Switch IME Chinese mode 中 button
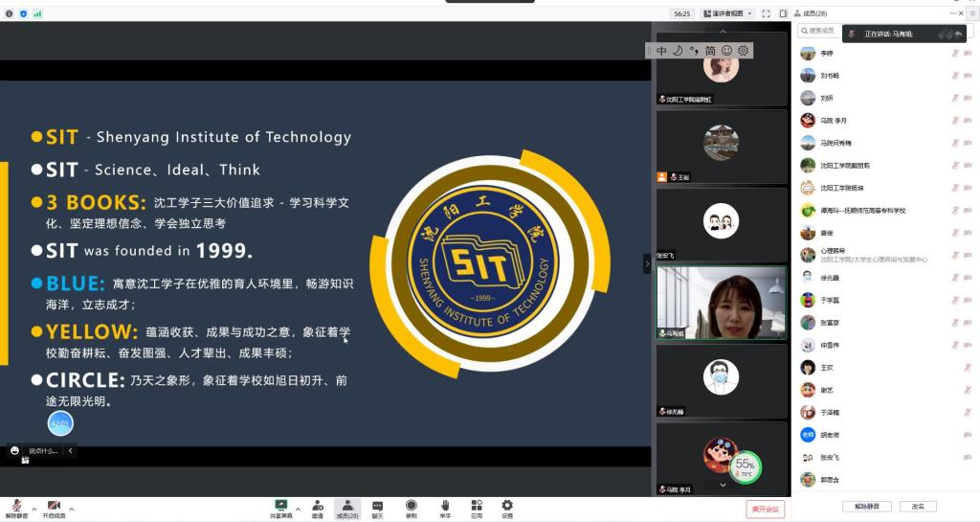The width and height of the screenshot is (980, 522). pos(662,51)
